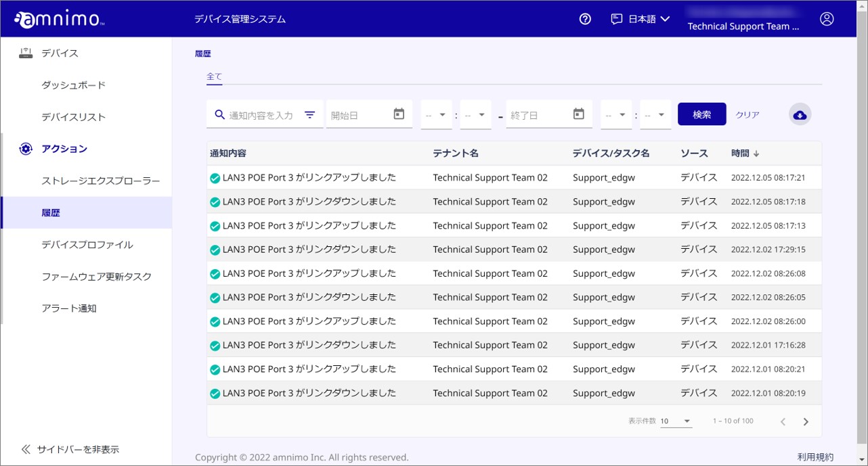Click the amnimo logo in the header
Image resolution: width=868 pixels, height=466 pixels.
click(59, 18)
